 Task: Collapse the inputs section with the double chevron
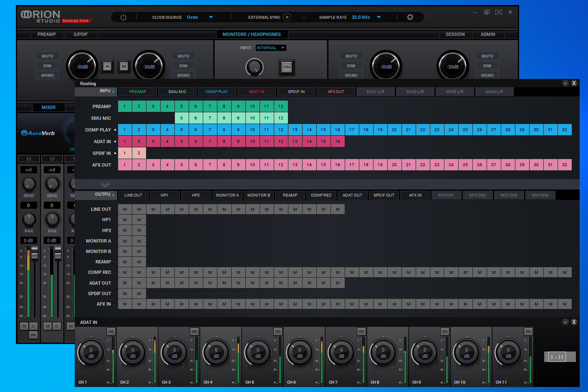(105, 184)
